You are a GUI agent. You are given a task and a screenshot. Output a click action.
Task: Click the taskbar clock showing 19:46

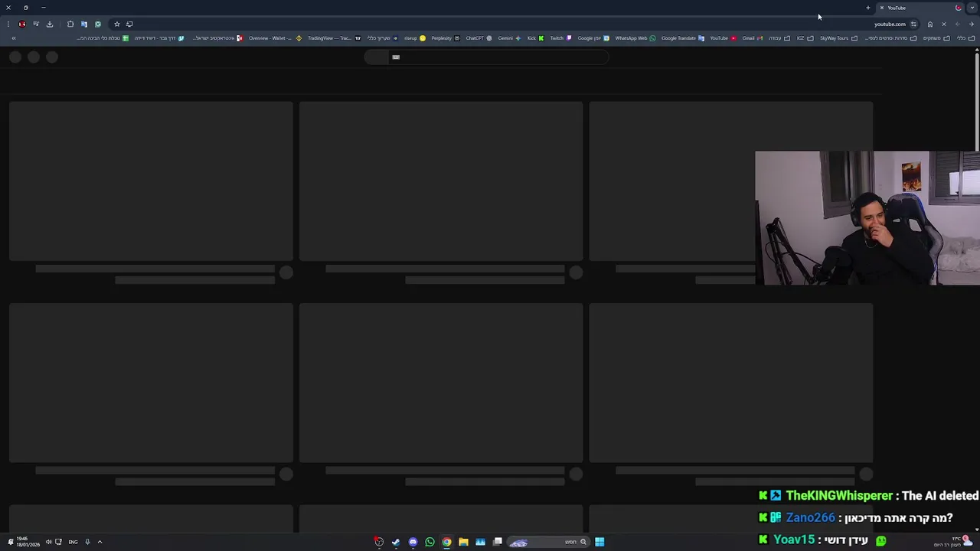point(28,542)
